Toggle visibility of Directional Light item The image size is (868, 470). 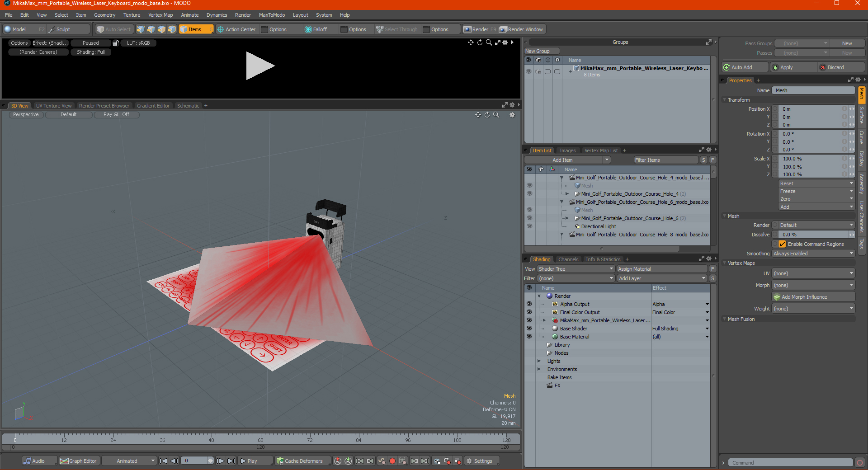(529, 226)
